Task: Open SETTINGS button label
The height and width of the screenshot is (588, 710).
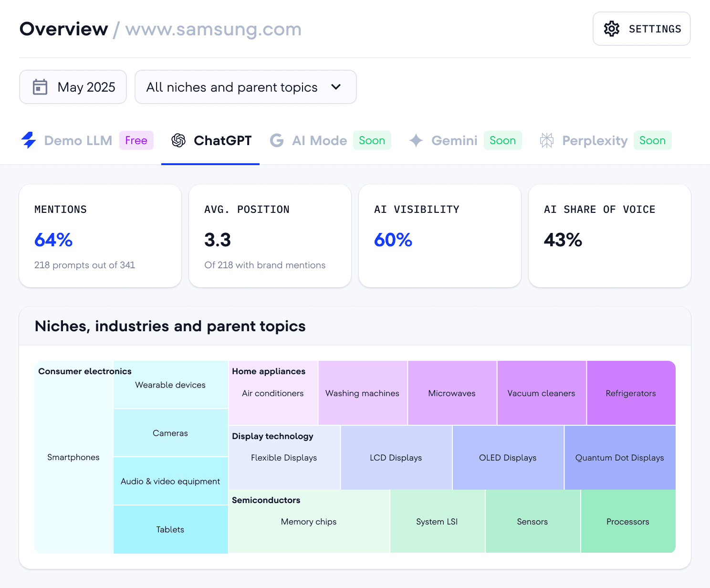Action: 655,29
